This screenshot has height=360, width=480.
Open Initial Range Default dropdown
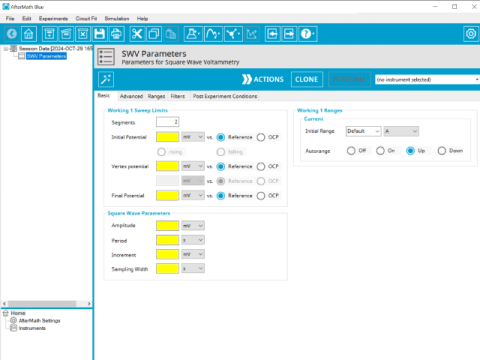pyautogui.click(x=363, y=131)
